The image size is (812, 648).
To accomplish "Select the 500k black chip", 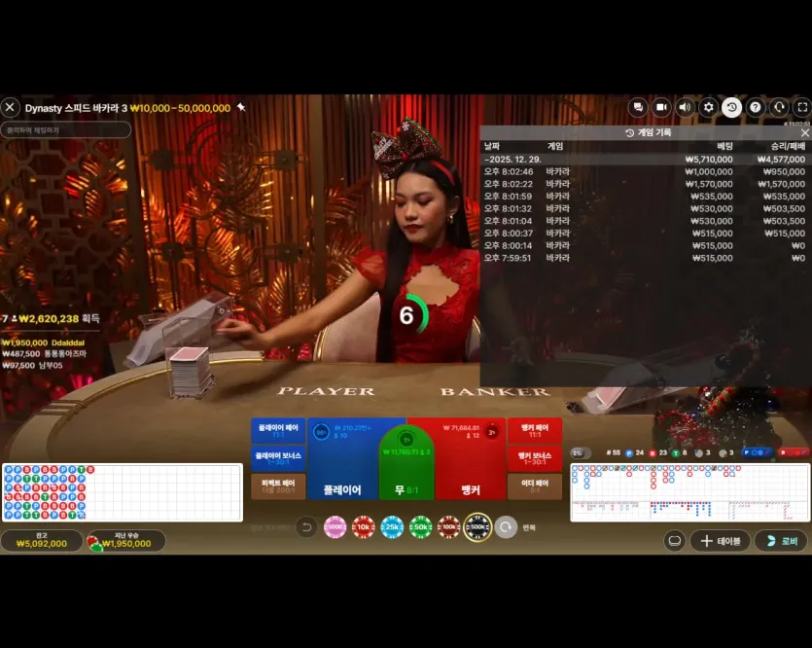I will tap(477, 527).
